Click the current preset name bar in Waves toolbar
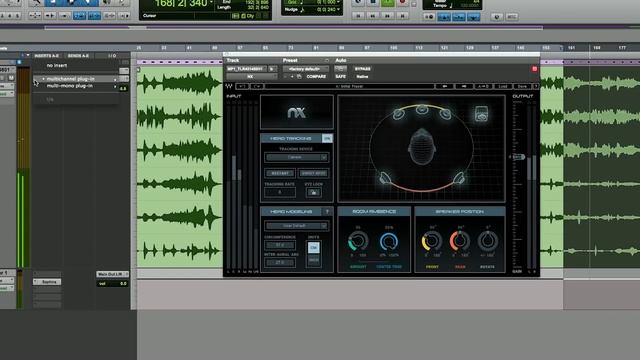Image resolution: width=640 pixels, height=360 pixels. coord(349,86)
